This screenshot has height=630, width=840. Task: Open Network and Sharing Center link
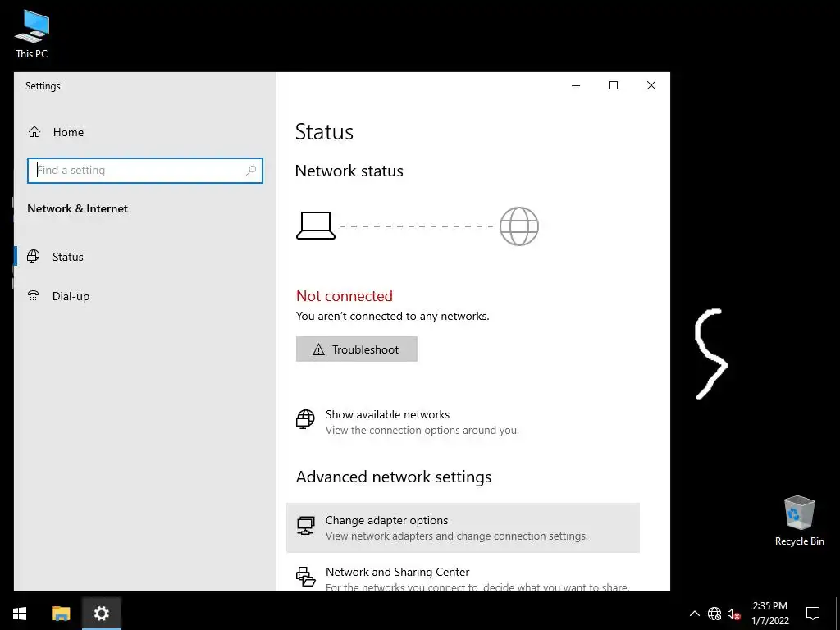(398, 572)
